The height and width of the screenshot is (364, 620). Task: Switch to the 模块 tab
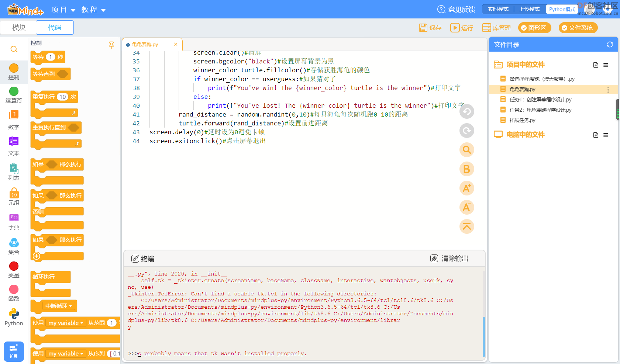pos(19,28)
